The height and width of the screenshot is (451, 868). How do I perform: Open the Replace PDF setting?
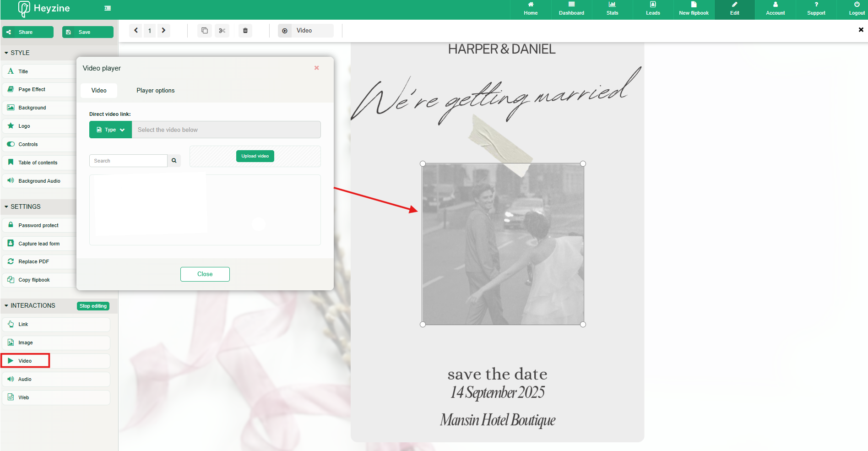click(x=39, y=261)
